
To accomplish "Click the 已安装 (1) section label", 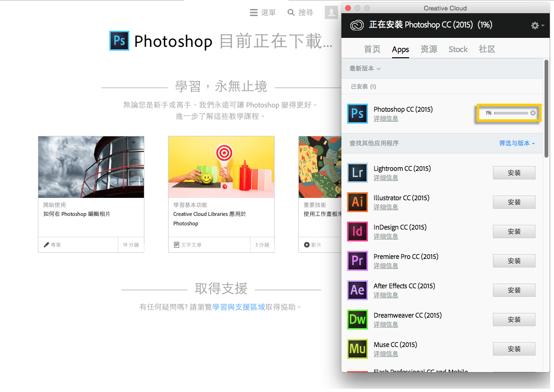I will (363, 87).
